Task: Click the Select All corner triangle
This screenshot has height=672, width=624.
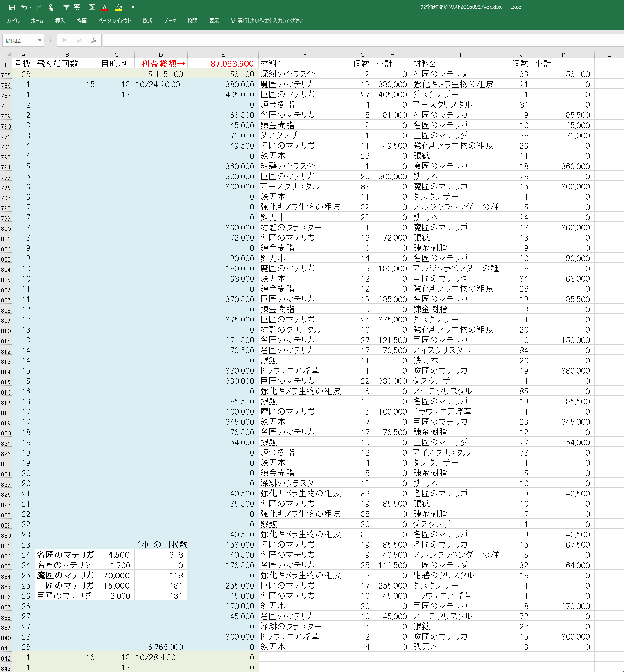Action: pos(7,54)
